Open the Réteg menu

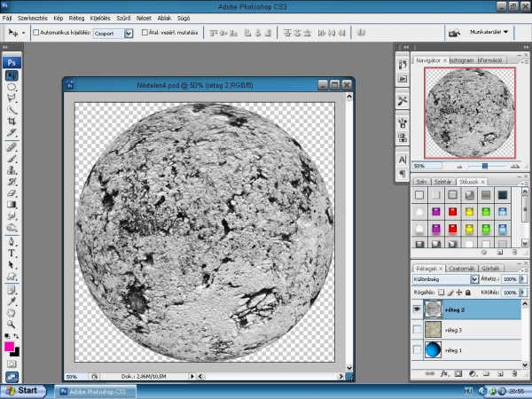(76, 19)
